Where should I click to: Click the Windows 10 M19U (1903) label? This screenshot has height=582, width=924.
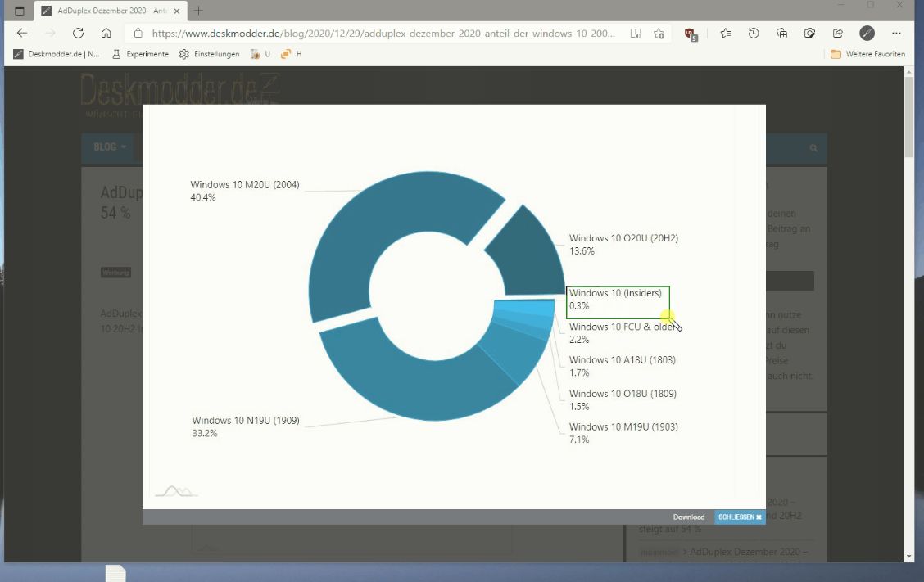pos(623,427)
